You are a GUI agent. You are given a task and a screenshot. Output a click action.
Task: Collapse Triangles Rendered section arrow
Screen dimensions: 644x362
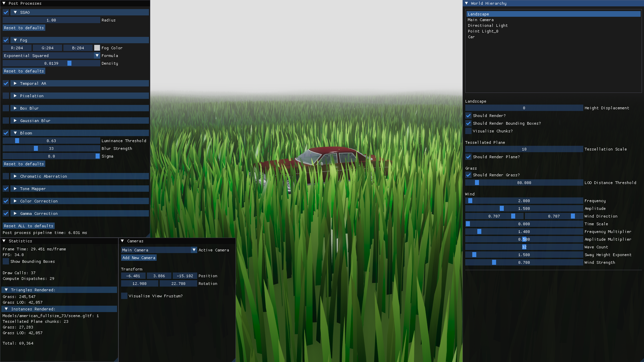pos(6,290)
